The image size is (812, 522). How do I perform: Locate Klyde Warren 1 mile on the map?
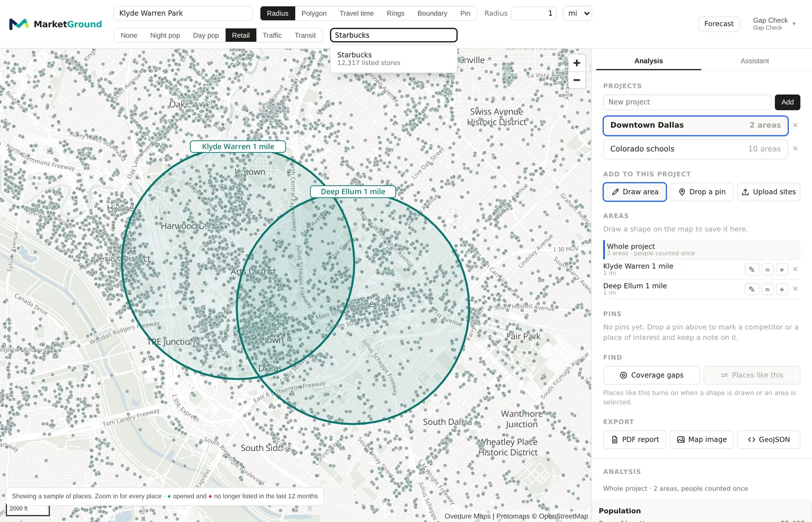pyautogui.click(x=782, y=269)
